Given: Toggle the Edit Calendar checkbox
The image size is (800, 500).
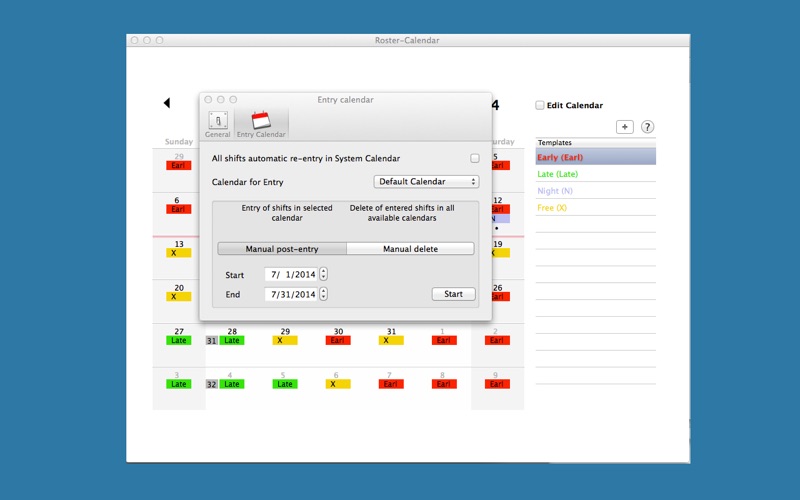Looking at the screenshot, I should pyautogui.click(x=540, y=105).
